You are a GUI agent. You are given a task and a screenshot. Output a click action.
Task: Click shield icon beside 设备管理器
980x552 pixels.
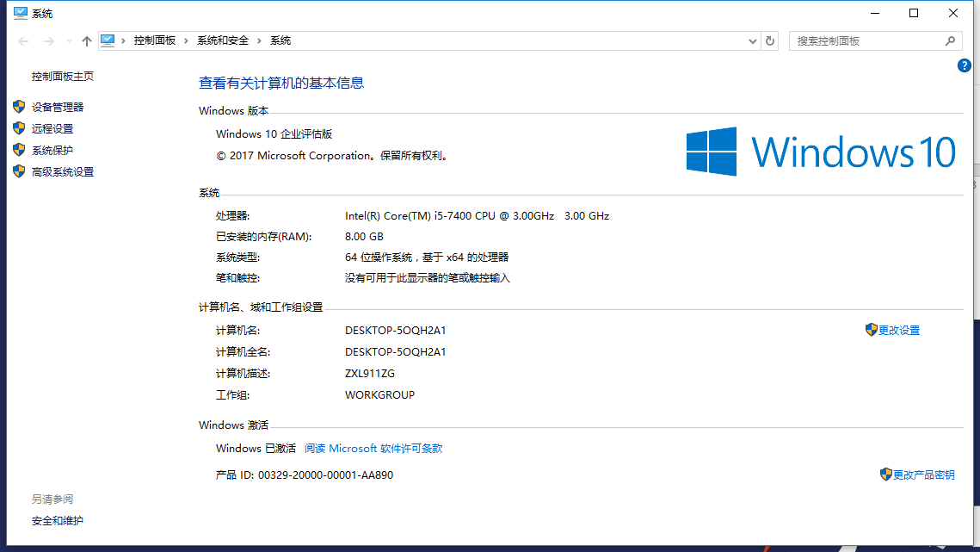pos(19,107)
